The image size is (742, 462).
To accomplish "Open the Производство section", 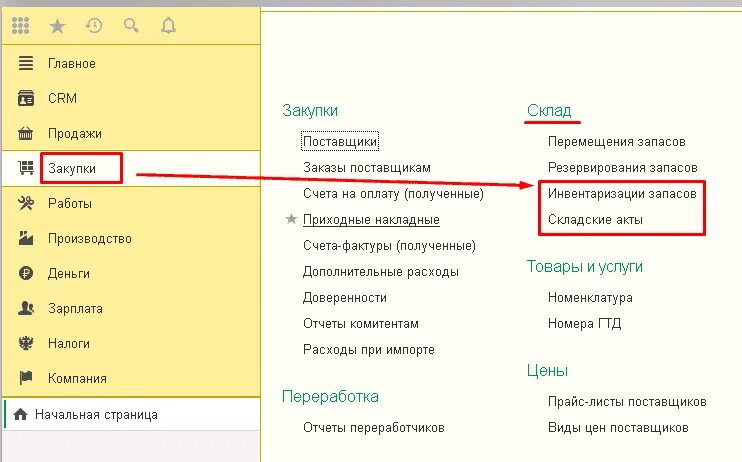I will click(90, 239).
